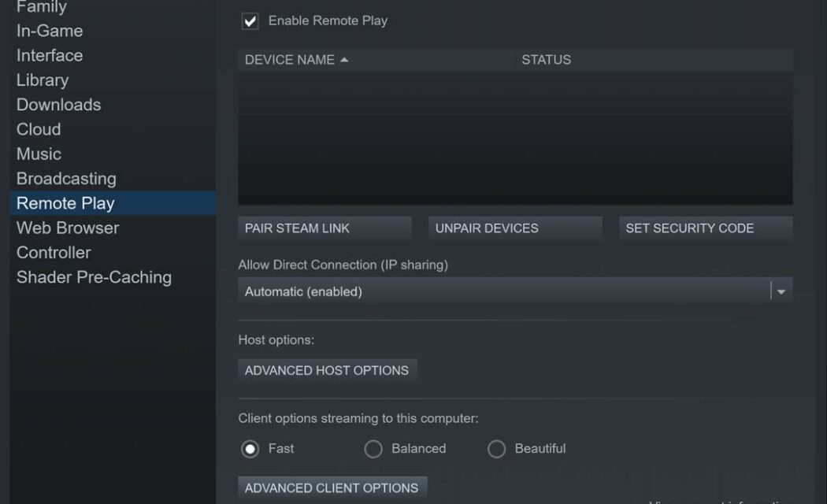Open Advanced Host Options
Screen dimensions: 827x504
pyautogui.click(x=327, y=371)
